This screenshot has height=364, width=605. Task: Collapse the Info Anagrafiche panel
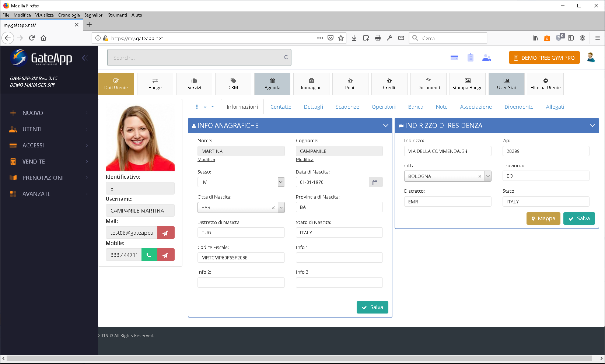pos(385,126)
